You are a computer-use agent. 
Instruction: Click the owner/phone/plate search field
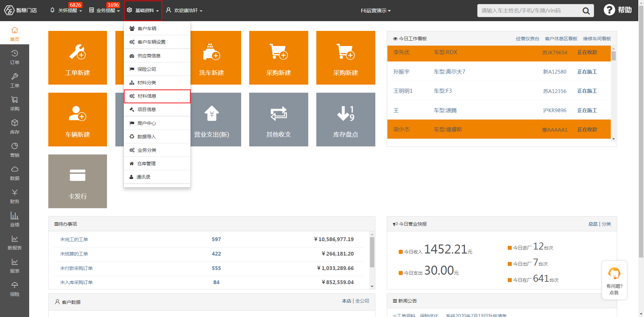pos(530,11)
